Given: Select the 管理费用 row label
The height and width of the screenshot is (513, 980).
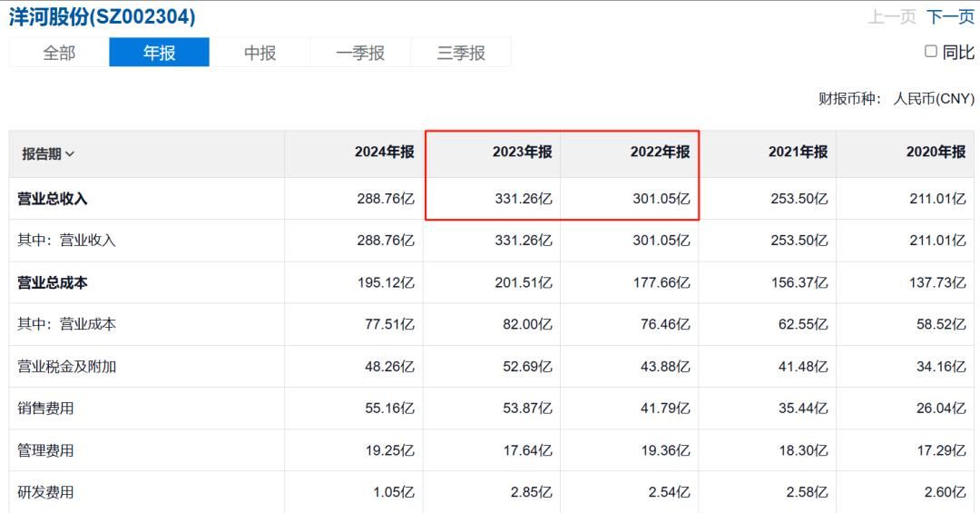Looking at the screenshot, I should click(x=45, y=450).
